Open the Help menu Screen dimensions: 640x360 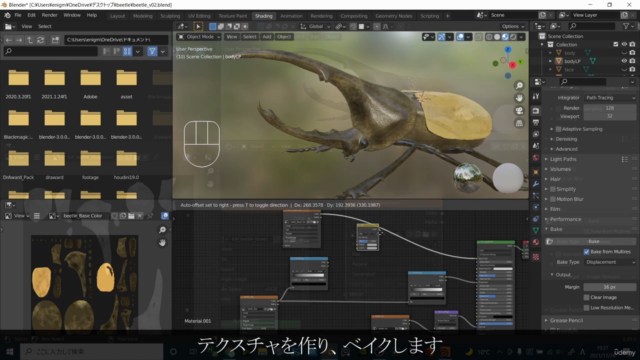pyautogui.click(x=92, y=15)
